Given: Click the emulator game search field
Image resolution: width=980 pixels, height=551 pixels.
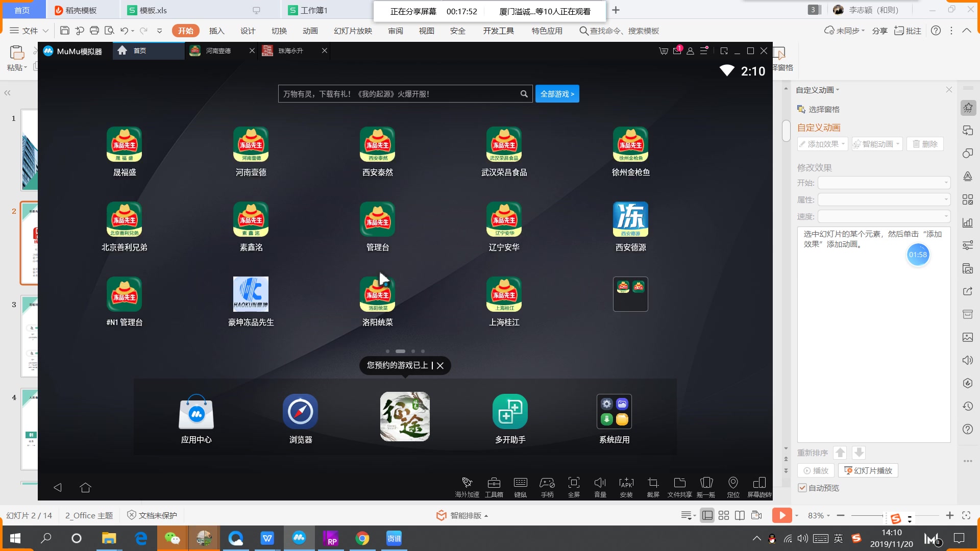Looking at the screenshot, I should [405, 94].
